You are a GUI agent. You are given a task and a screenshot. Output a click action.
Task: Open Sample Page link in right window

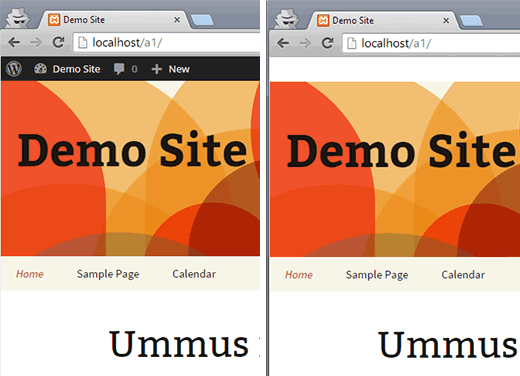[377, 275]
